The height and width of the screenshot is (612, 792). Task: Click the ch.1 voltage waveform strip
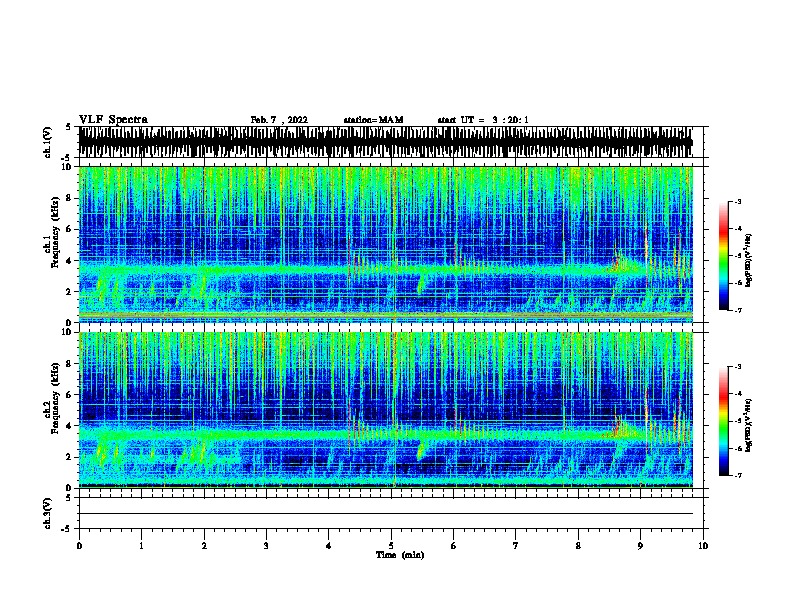click(386, 142)
